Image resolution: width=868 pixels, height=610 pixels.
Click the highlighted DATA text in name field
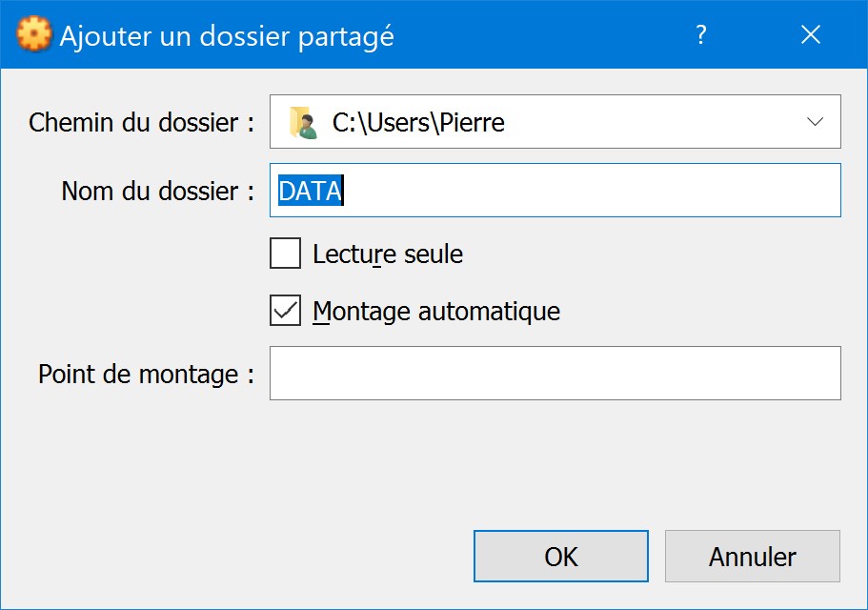point(310,191)
